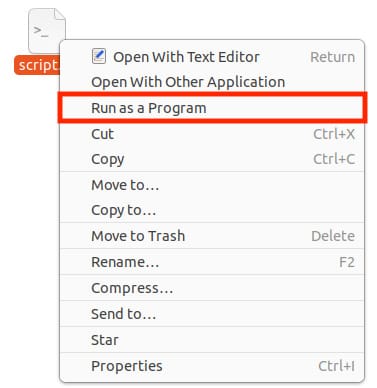Image resolution: width=377 pixels, height=388 pixels.
Task: Click the script file's terminal icon
Action: tap(47, 30)
